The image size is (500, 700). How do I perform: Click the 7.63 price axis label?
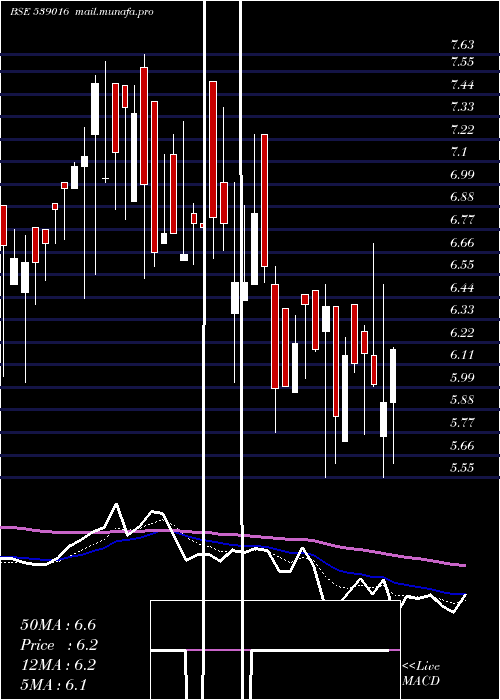pyautogui.click(x=462, y=45)
